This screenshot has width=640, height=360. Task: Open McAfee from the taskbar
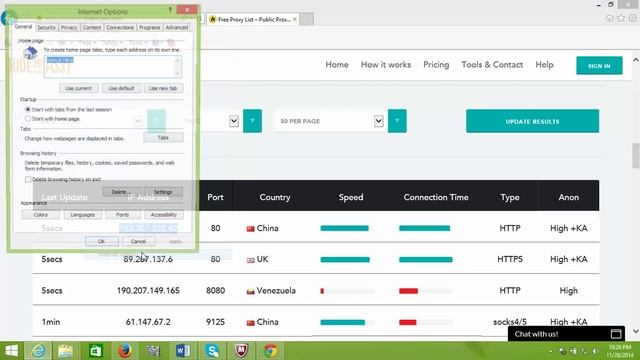[x=241, y=351]
